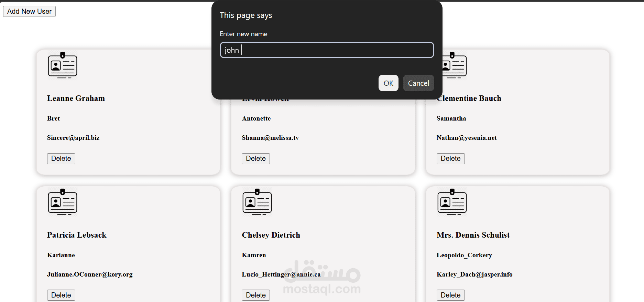Click the username Leopoldo_Corkery
The width and height of the screenshot is (644, 302).
click(x=464, y=255)
